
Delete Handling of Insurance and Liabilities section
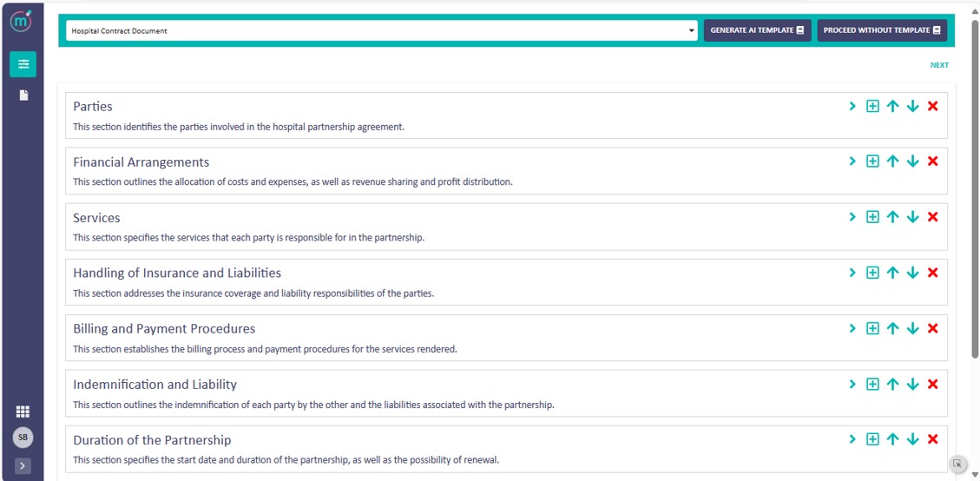click(x=932, y=273)
